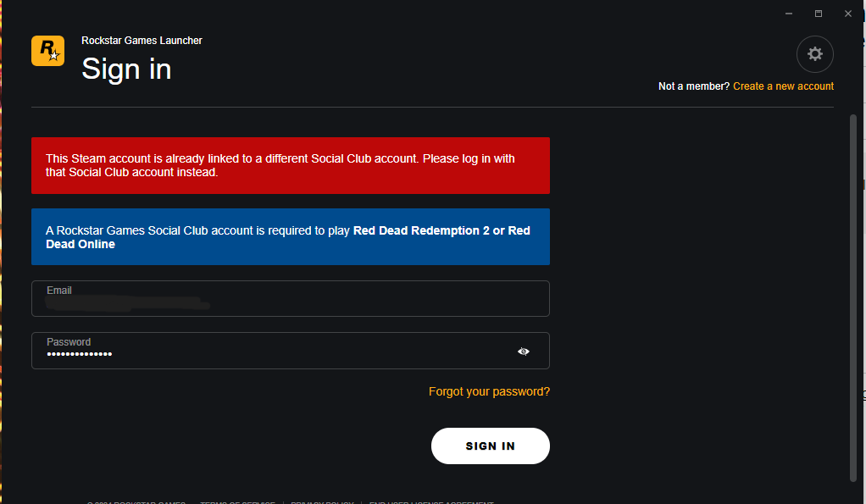This screenshot has height=504, width=866.
Task: Click Forgot your password link
Action: [x=489, y=391]
